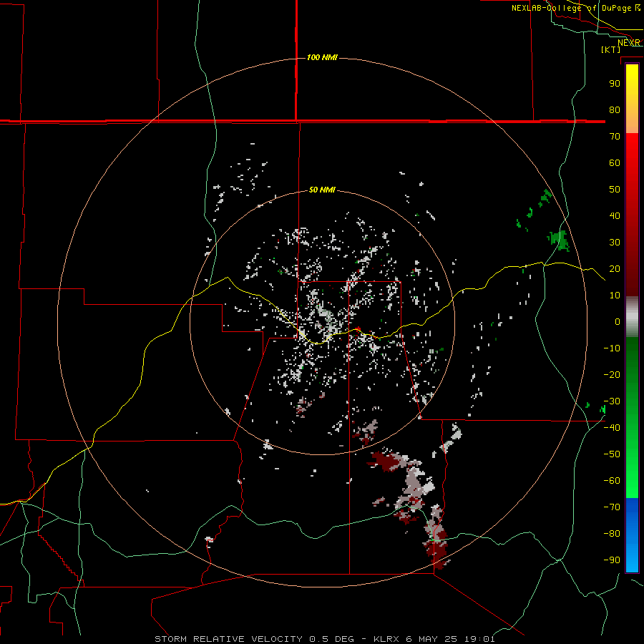
Task: Click the -10 scale value
Action: click(x=612, y=348)
